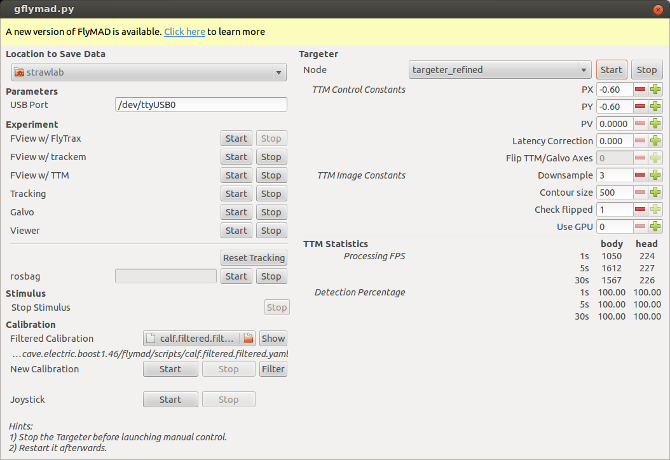Increase Use GPU with plus icon
Screen dimensions: 670x460
pos(655,226)
